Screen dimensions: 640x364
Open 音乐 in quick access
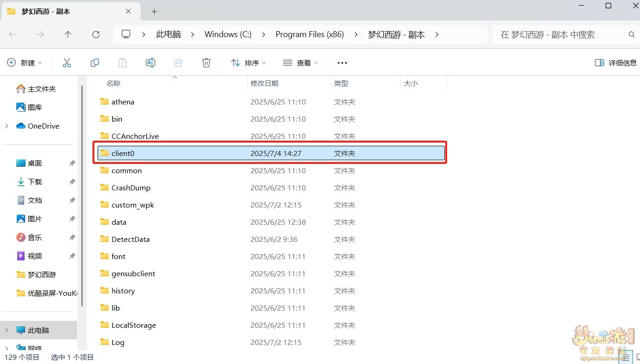pyautogui.click(x=29, y=237)
